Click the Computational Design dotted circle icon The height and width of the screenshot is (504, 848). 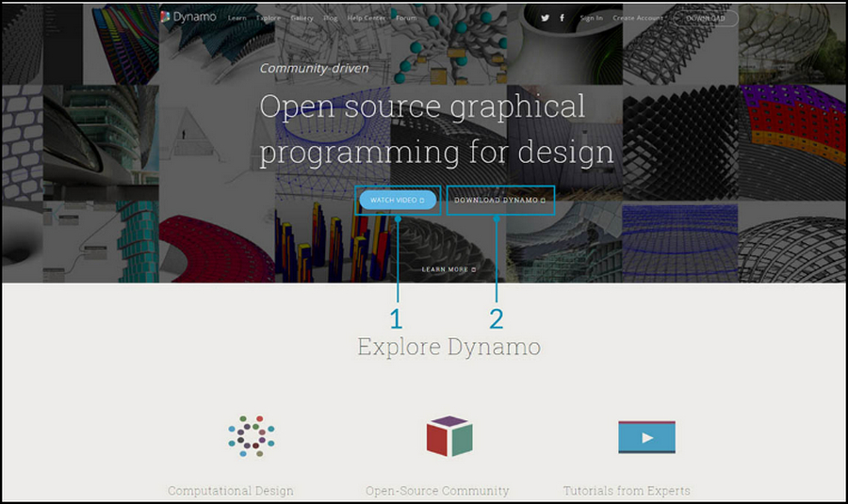point(252,436)
